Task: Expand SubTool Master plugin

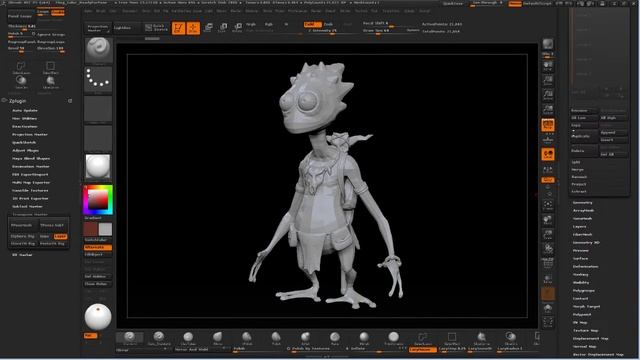Action: (x=27, y=207)
